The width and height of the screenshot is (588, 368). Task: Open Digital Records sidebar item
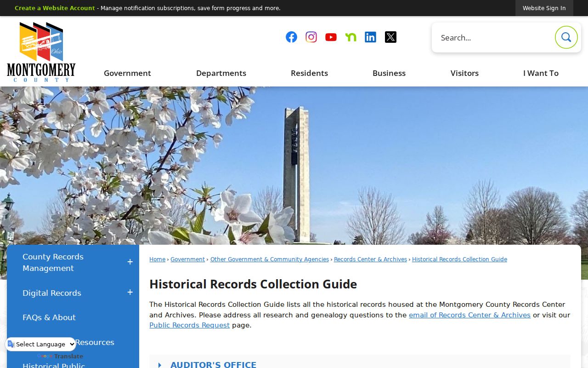click(x=52, y=293)
